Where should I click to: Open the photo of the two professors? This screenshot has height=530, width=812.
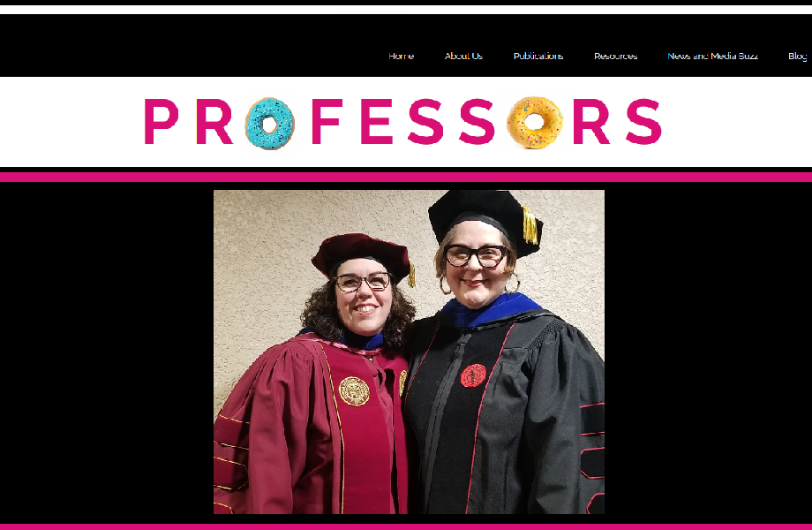pos(409,352)
